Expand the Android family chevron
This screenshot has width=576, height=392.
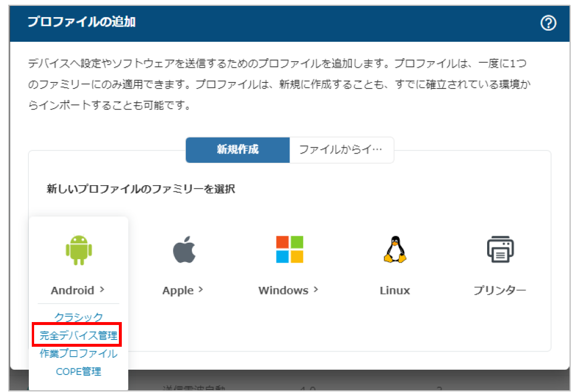[102, 290]
